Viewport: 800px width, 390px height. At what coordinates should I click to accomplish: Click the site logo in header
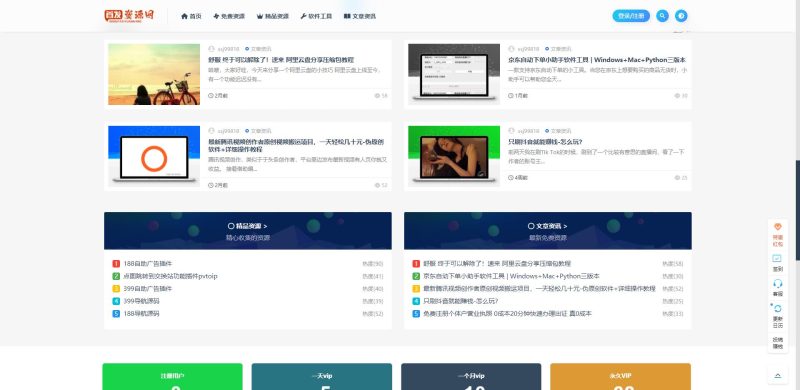point(129,16)
